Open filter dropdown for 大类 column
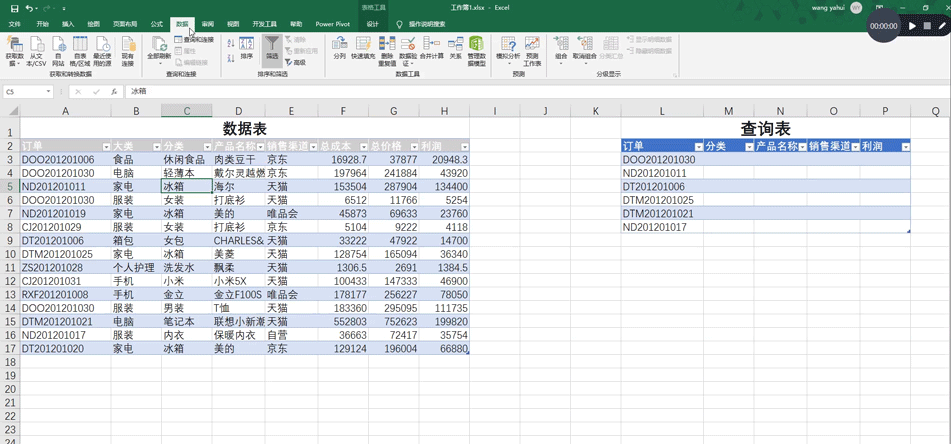This screenshot has width=951, height=444. click(156, 147)
